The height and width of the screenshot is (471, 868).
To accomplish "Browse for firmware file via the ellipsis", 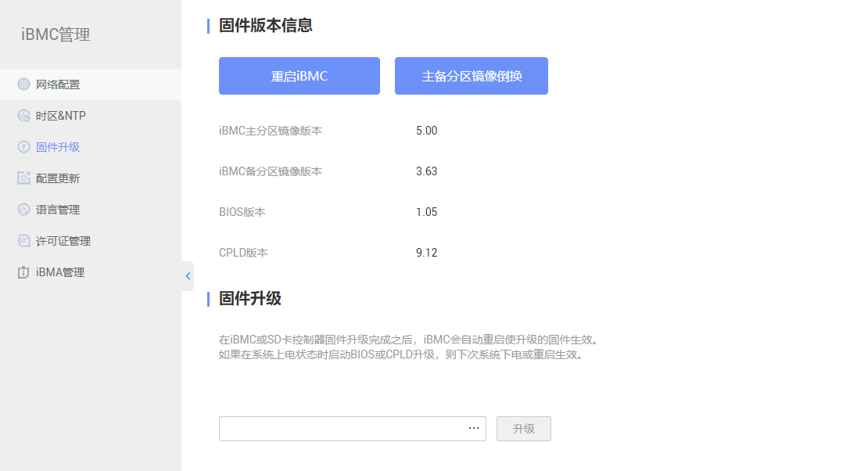I will (474, 428).
